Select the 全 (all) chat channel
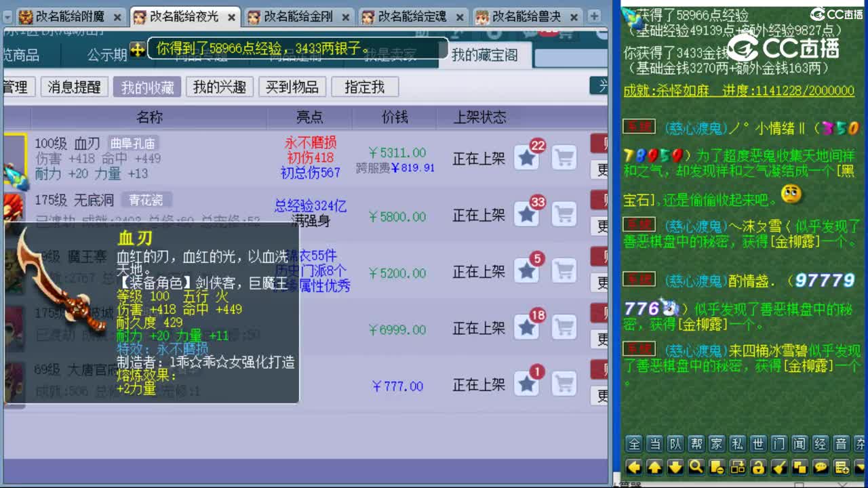 click(x=634, y=444)
